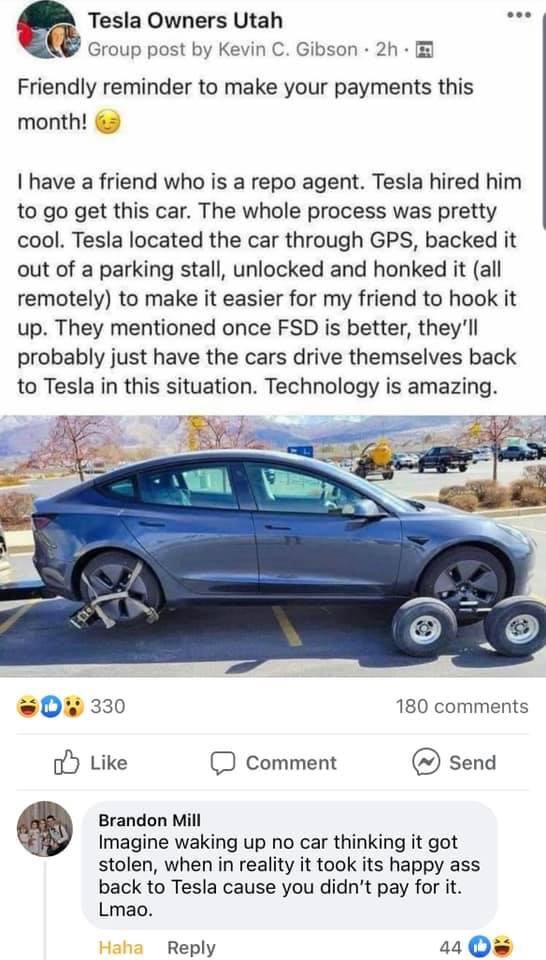Image resolution: width=546 pixels, height=960 pixels.
Task: Click the winking emoji in the post
Action: (107, 124)
